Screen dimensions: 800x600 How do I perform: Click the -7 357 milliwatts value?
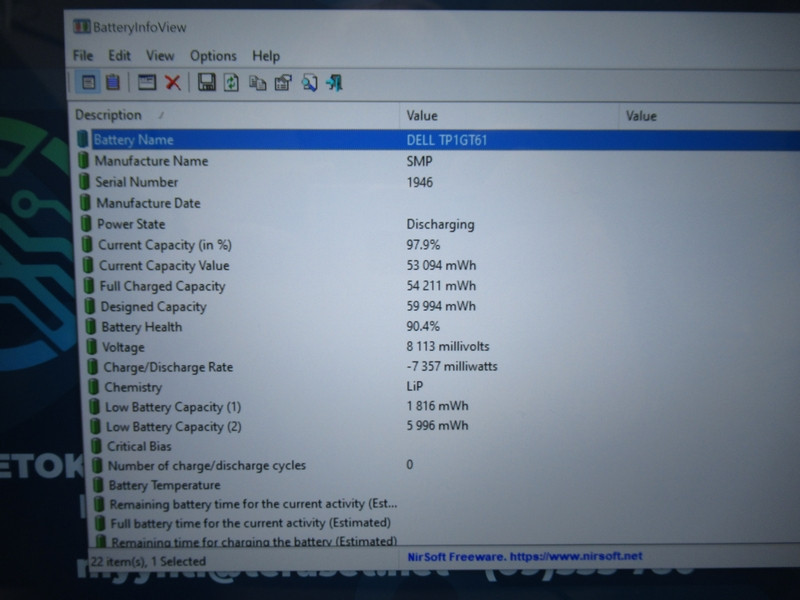coord(452,366)
